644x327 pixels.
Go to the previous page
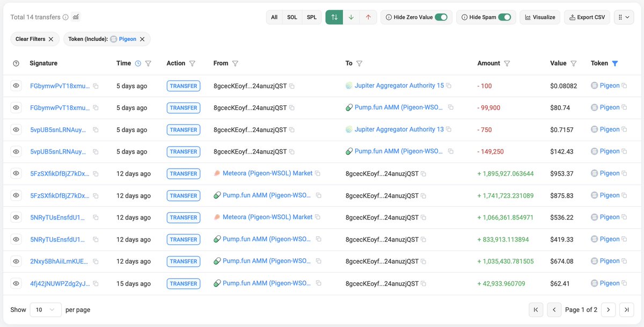(554, 309)
